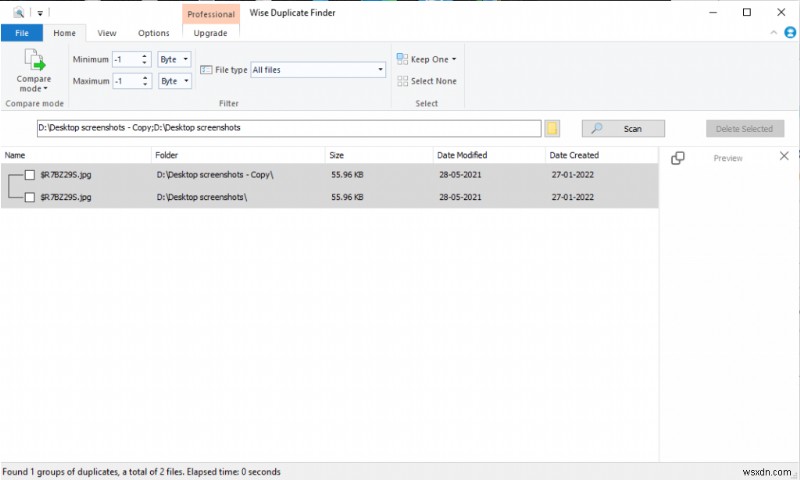Click the Minimum size value field
The image size is (800, 480).
[126, 59]
